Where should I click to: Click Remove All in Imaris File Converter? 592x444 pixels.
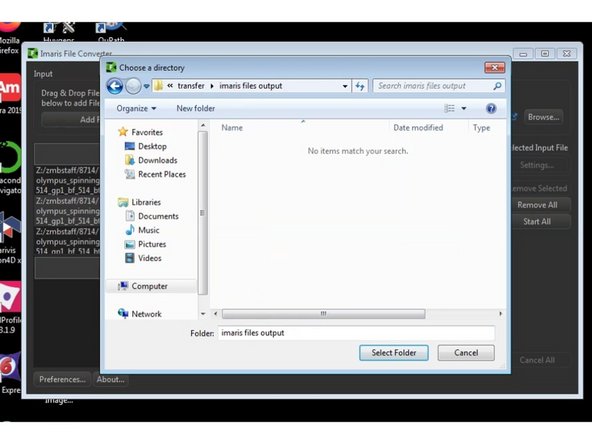tap(540, 205)
